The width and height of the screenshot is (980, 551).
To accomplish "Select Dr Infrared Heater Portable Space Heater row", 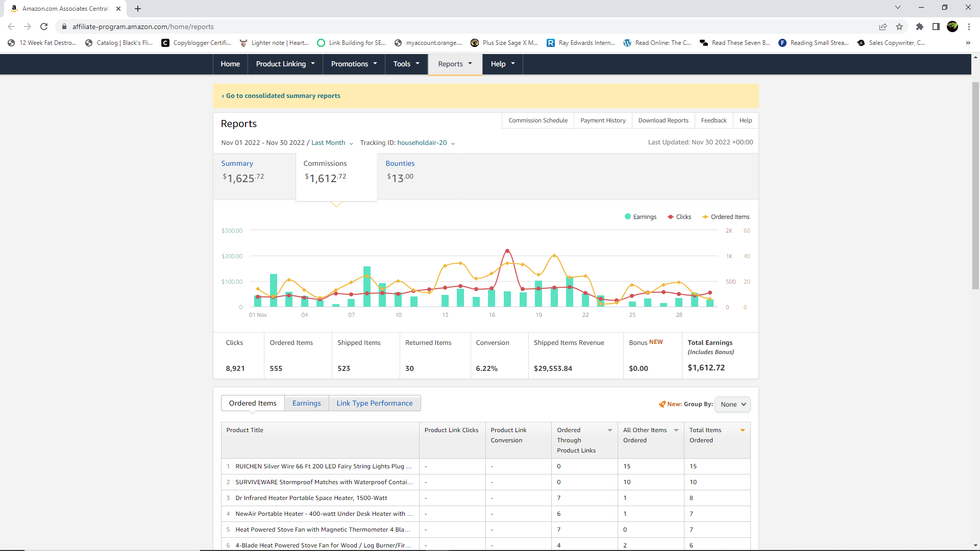I will 485,498.
